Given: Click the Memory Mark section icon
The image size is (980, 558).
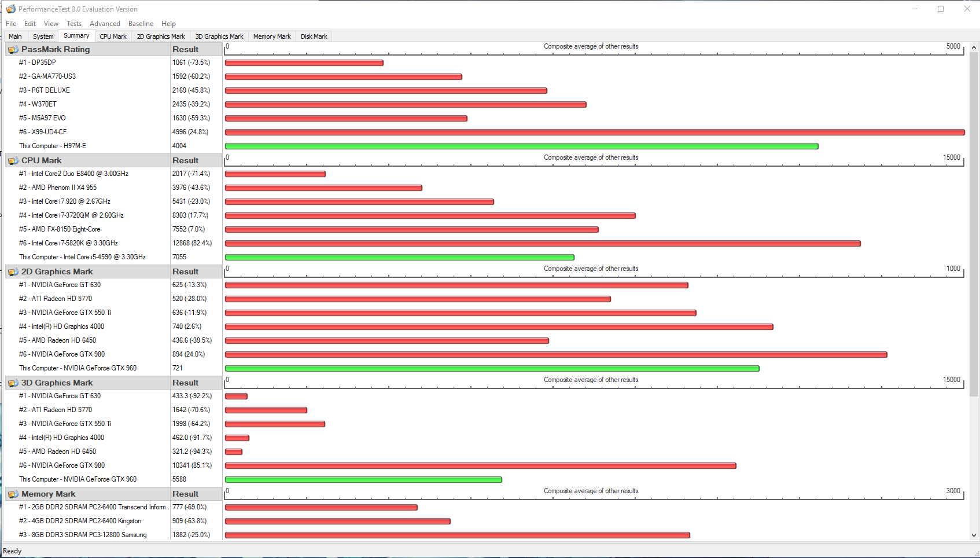Looking at the screenshot, I should [x=13, y=494].
